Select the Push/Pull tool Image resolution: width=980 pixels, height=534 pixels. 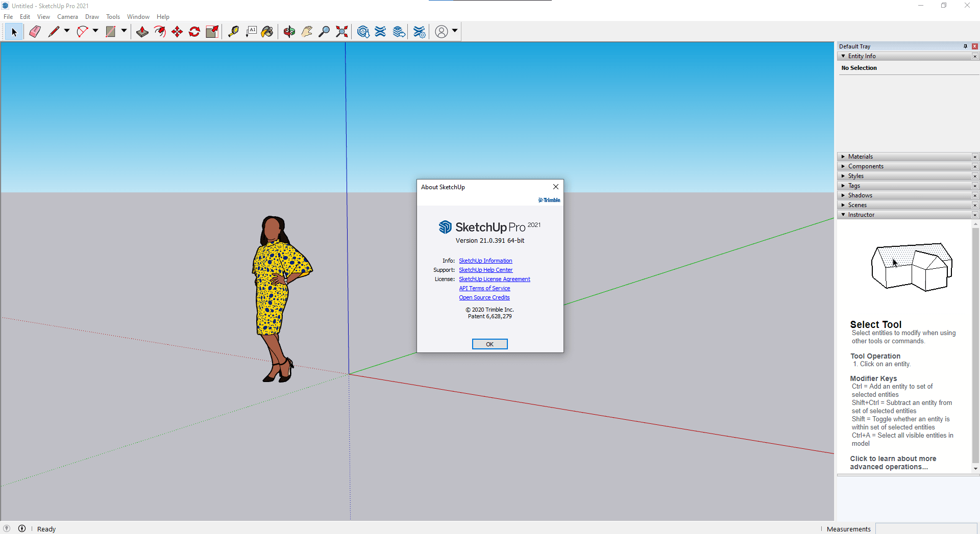(x=142, y=32)
